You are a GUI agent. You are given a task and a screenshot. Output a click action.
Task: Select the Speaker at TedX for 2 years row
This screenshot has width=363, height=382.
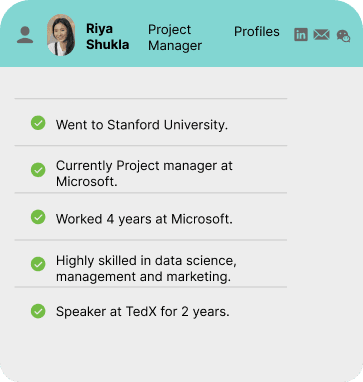151,310
